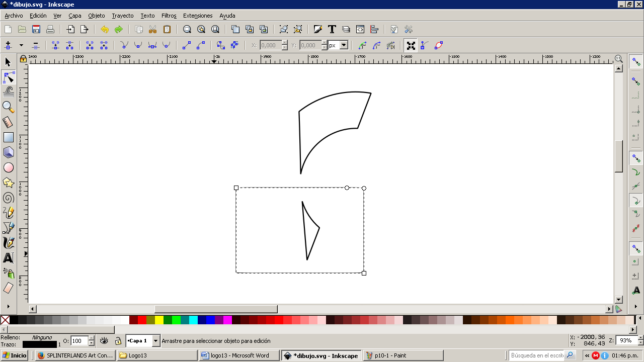The height and width of the screenshot is (362, 644).
Task: Expand more toolbox tools arrow
Action: [x=8, y=306]
